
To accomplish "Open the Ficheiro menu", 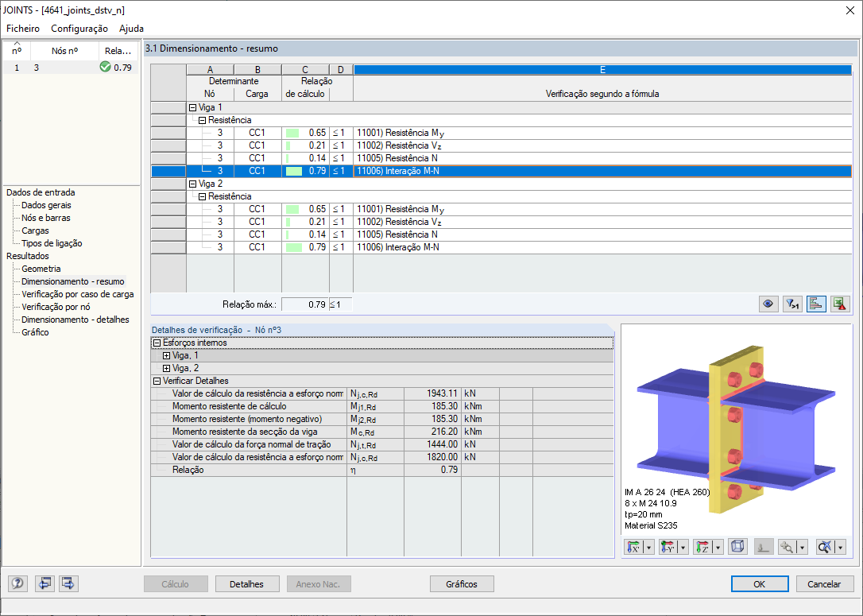I will [x=23, y=29].
